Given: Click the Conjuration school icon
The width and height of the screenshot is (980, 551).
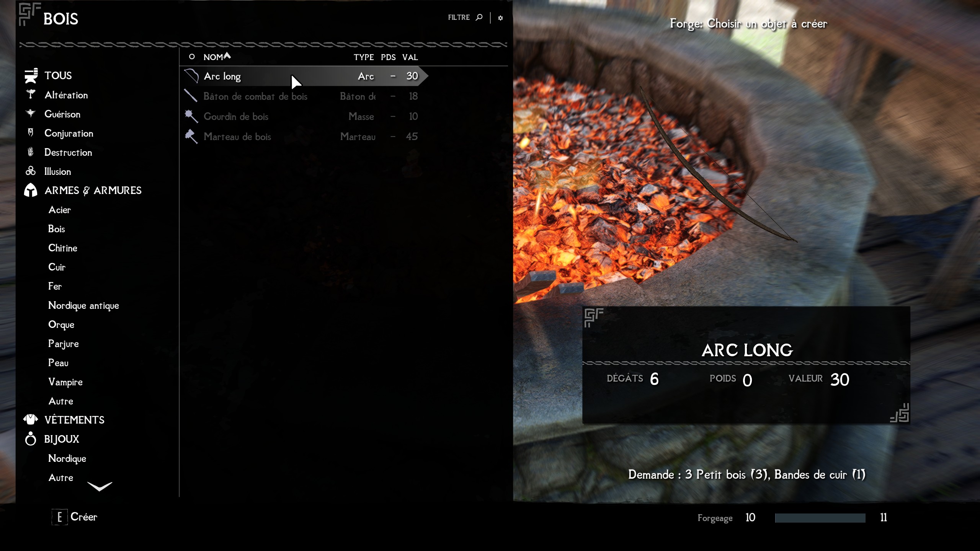Looking at the screenshot, I should coord(31,132).
